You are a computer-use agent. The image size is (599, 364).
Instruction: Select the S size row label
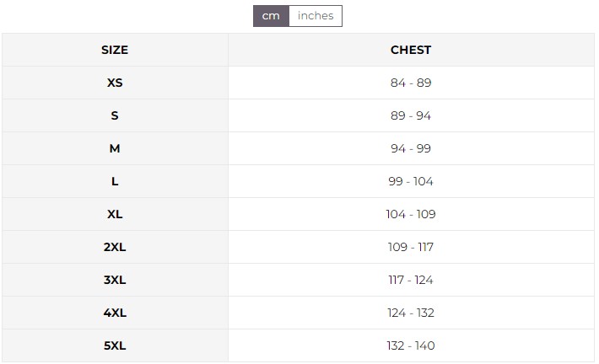(115, 115)
